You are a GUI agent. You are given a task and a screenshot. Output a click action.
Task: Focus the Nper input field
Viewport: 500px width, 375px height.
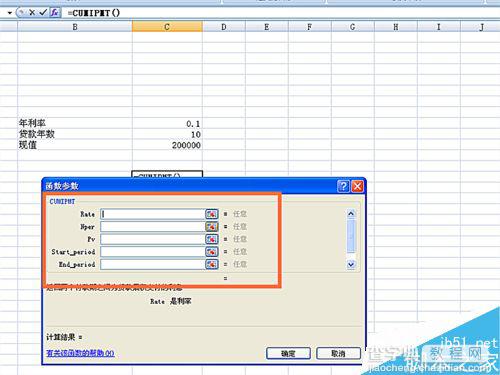pos(153,227)
